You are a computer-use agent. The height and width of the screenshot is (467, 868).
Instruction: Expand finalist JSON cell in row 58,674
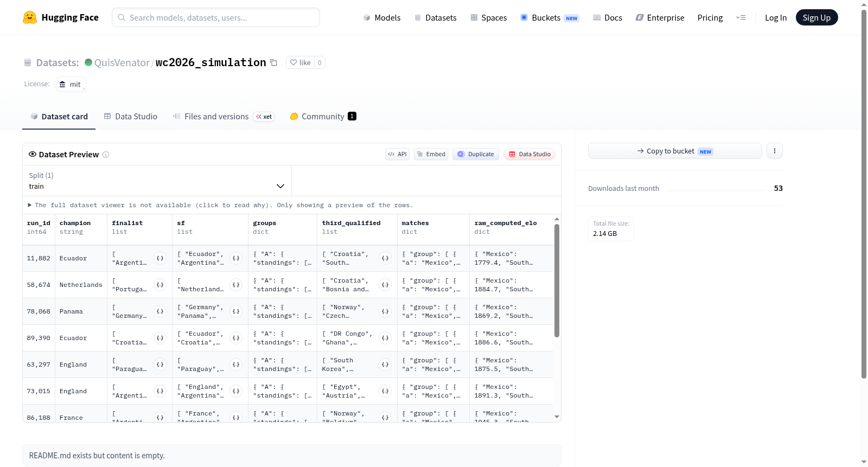click(x=160, y=285)
